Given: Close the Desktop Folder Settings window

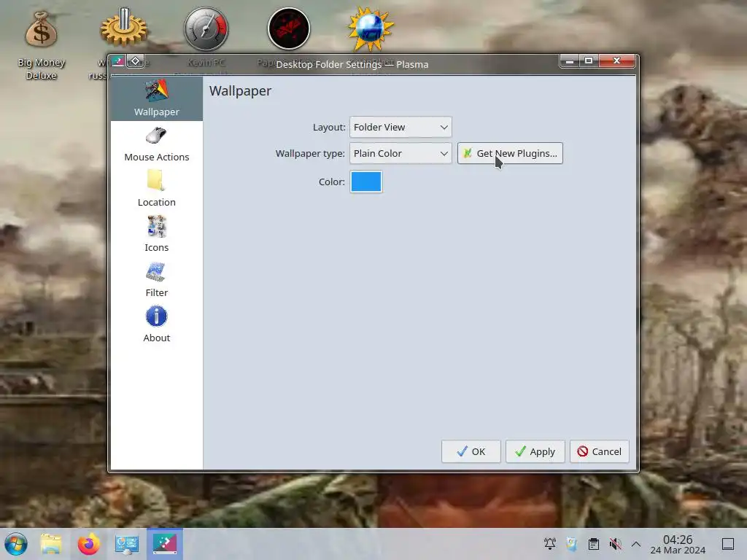Looking at the screenshot, I should coord(617,61).
